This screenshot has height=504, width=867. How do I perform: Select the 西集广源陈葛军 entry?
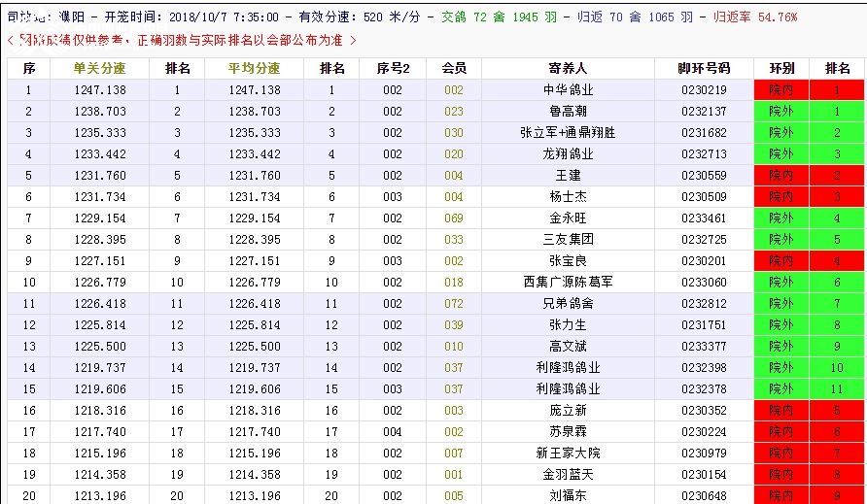tap(568, 283)
